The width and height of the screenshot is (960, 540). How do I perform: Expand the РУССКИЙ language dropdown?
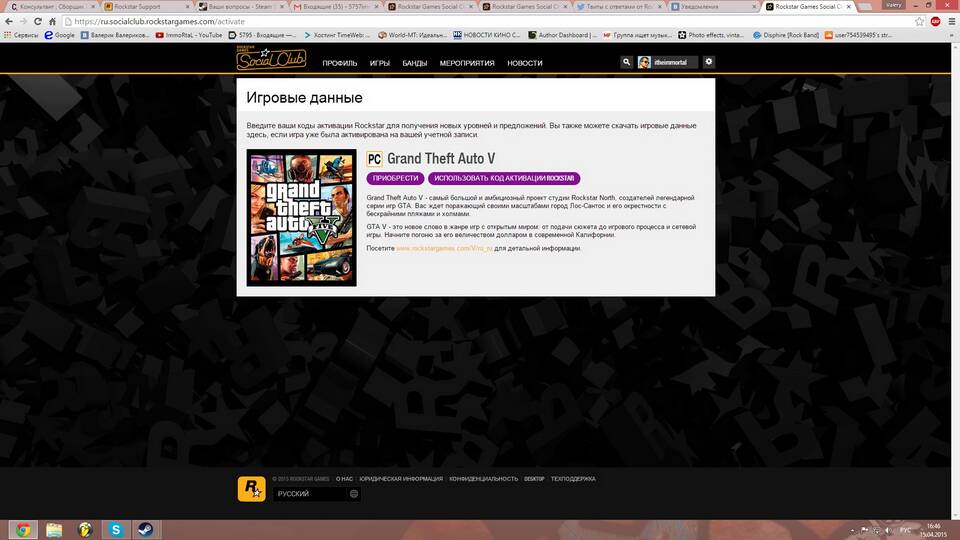[x=310, y=494]
